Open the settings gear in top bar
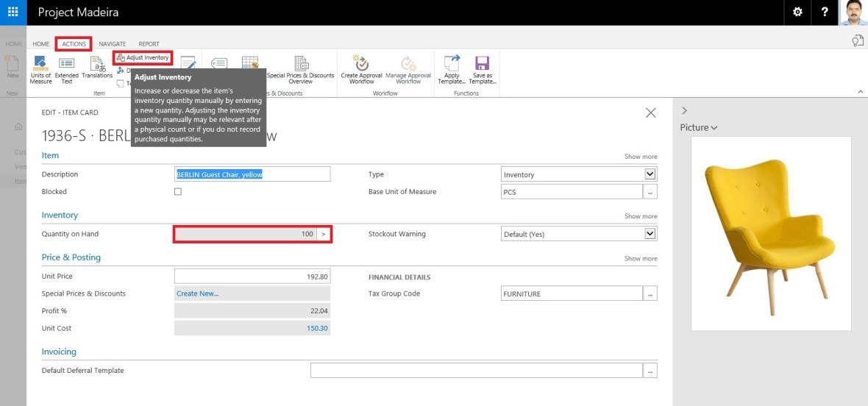868x406 pixels. [797, 13]
